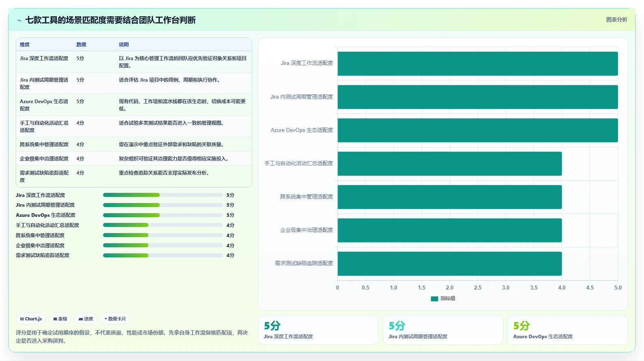Click the footnote text about 评分

(132, 337)
